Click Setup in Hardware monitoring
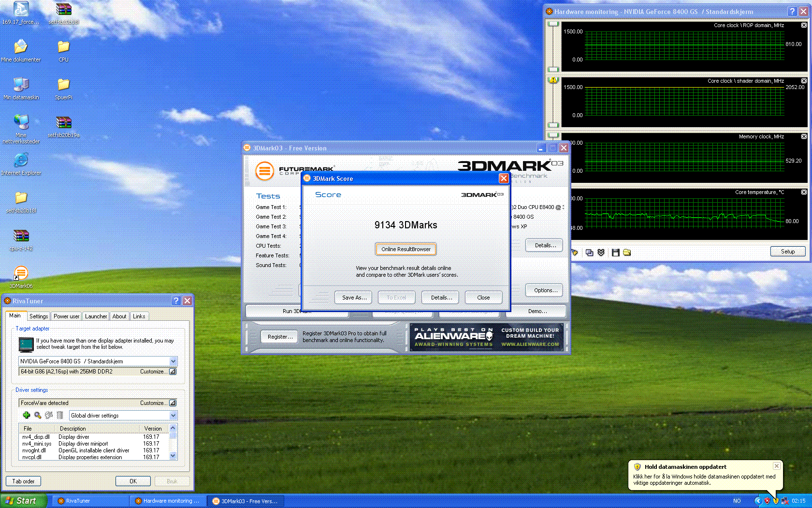Image resolution: width=812 pixels, height=508 pixels. point(788,252)
